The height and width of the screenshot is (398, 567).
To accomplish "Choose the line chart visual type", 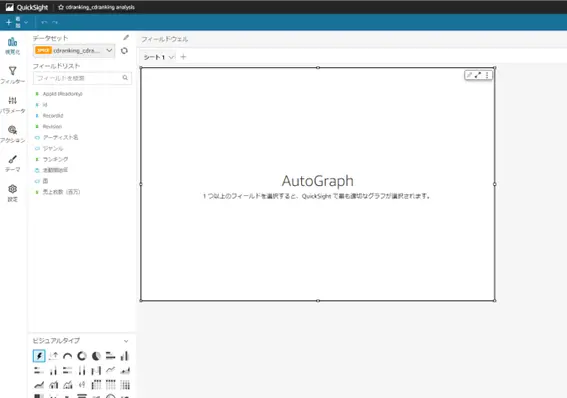I will (111, 371).
